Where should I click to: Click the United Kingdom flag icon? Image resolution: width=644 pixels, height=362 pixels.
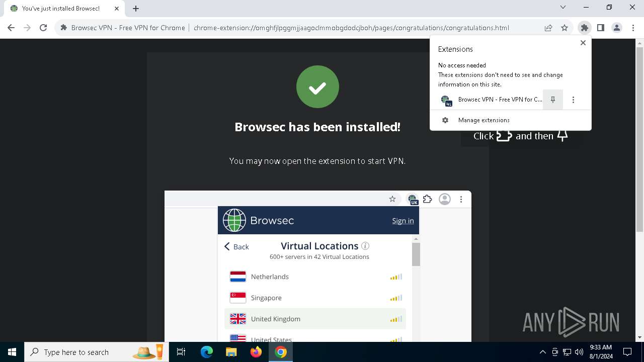[238, 319]
